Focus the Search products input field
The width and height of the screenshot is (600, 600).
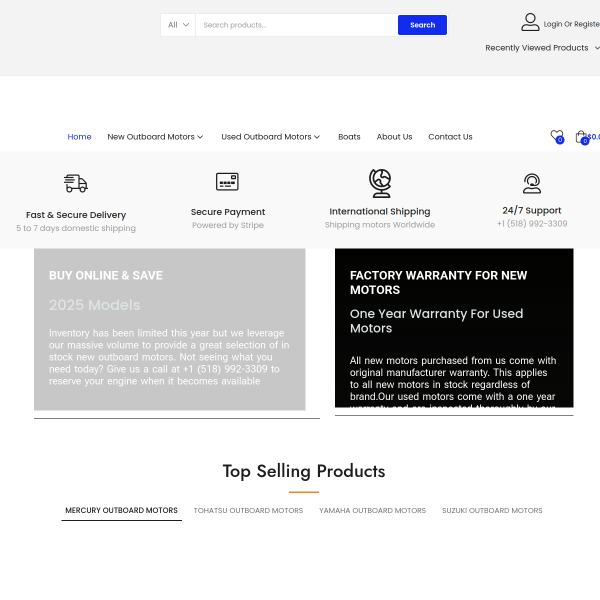[297, 25]
